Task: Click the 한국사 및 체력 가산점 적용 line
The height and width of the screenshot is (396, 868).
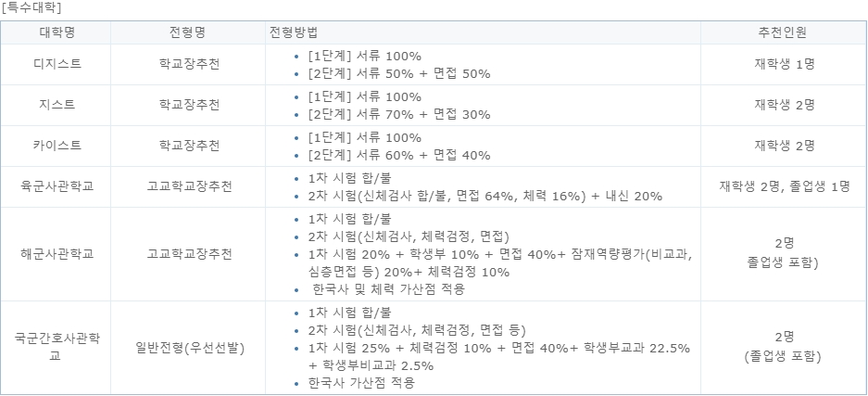Action: (x=388, y=289)
